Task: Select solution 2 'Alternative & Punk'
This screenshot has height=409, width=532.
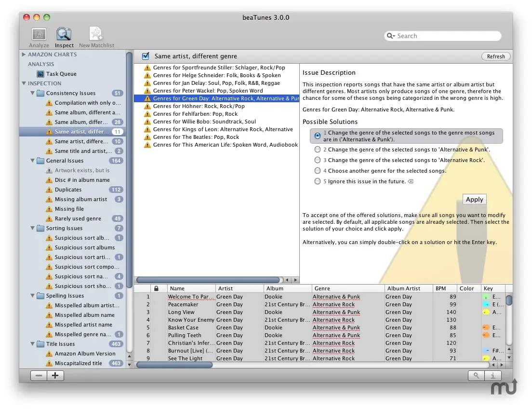Action: 317,150
